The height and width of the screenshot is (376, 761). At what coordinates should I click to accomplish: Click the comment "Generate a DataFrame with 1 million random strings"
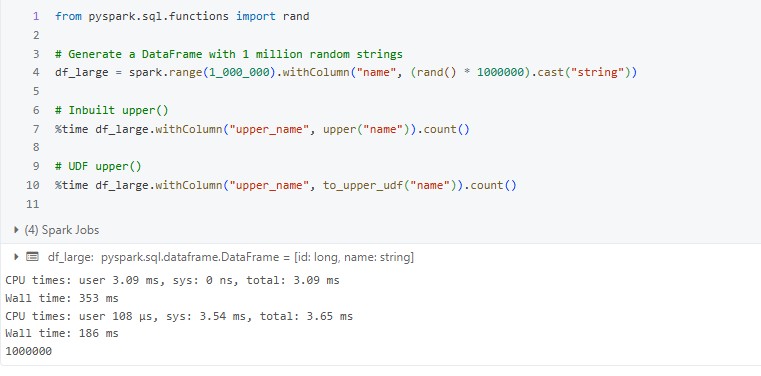[229, 54]
